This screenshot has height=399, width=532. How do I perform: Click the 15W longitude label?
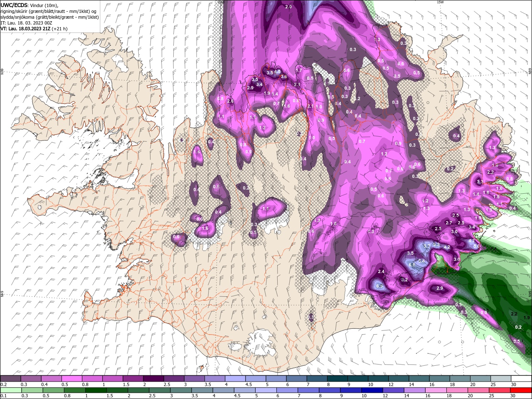(x=440, y=2)
